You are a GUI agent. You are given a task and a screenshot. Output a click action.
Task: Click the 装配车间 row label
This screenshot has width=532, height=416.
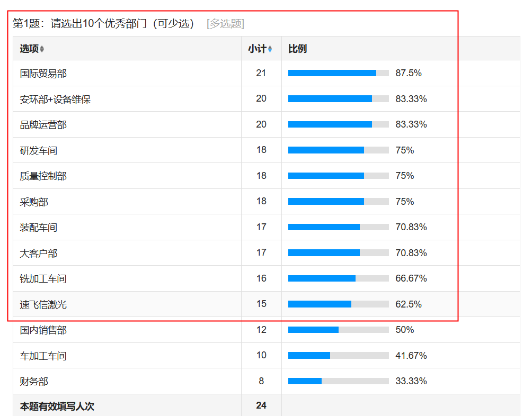[x=39, y=228]
